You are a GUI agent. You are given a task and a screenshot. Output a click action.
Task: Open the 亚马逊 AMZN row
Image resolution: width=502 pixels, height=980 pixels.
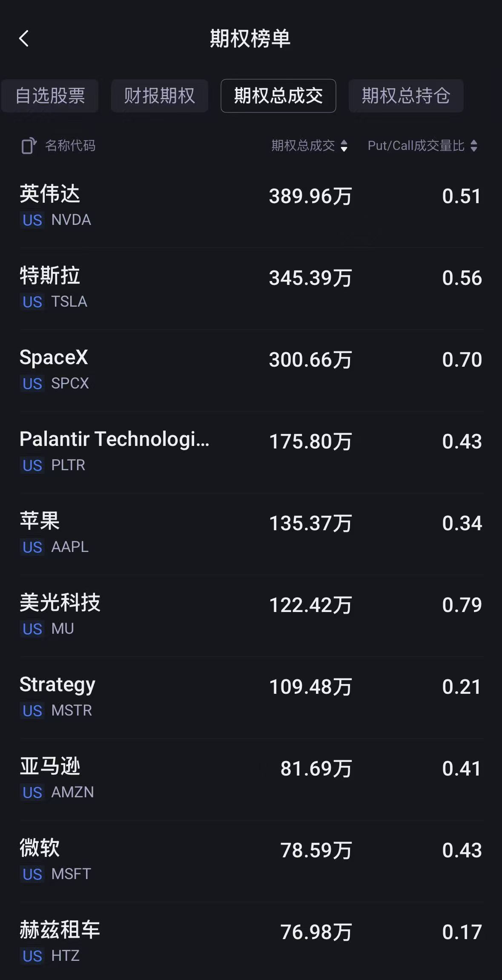(x=251, y=779)
